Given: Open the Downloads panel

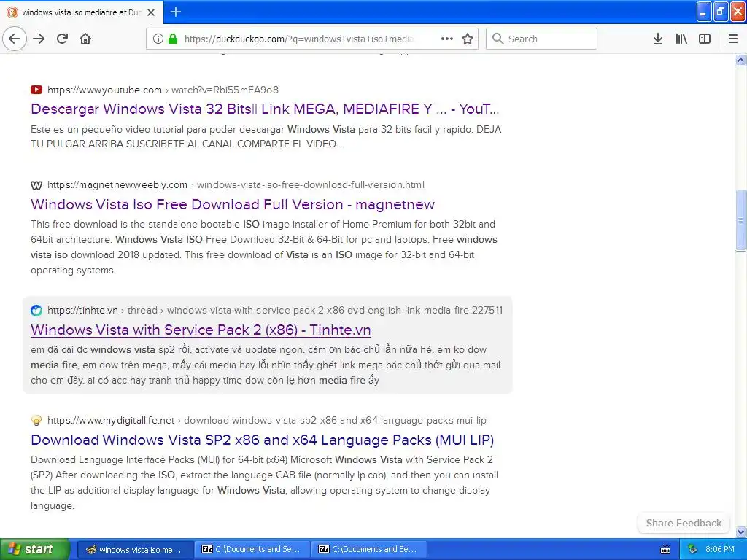Looking at the screenshot, I should 658,39.
